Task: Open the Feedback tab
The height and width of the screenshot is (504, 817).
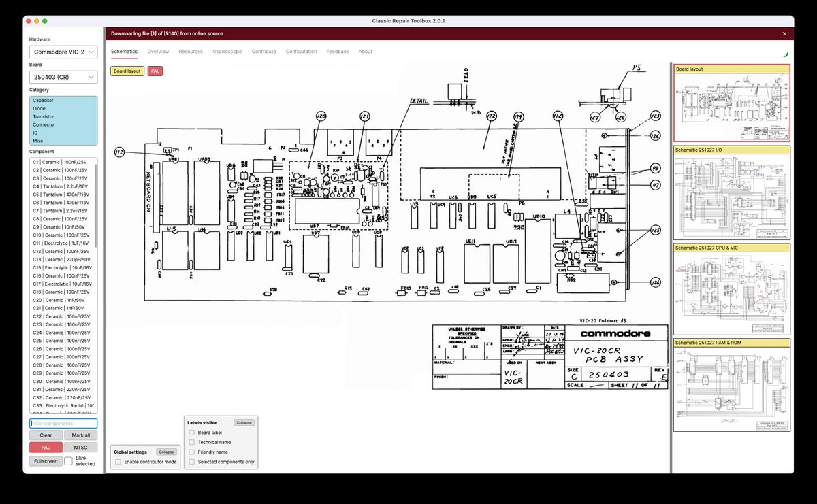Action: [x=338, y=52]
